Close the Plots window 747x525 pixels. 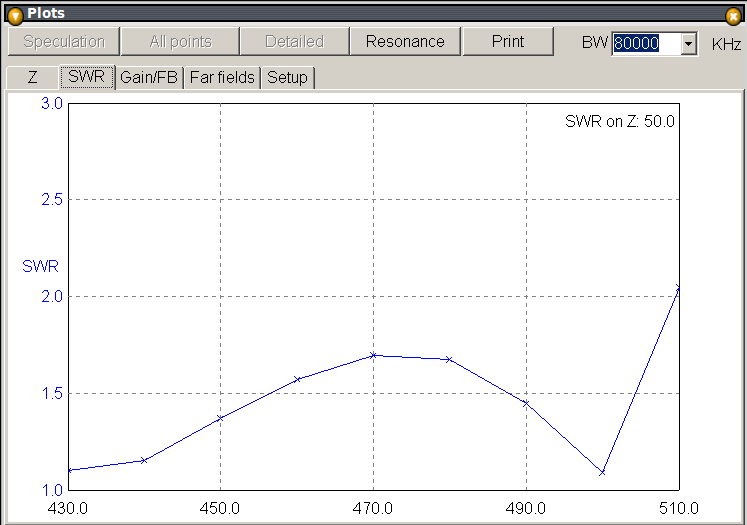733,14
